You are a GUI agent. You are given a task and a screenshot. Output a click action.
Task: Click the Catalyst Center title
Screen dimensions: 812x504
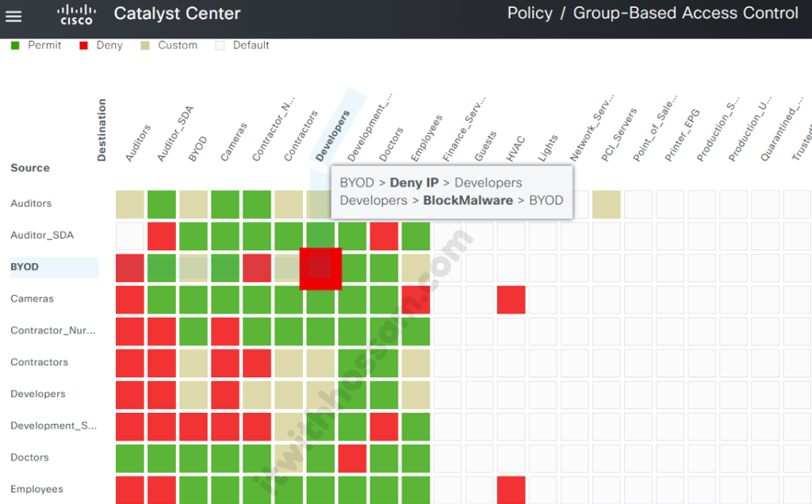(177, 13)
